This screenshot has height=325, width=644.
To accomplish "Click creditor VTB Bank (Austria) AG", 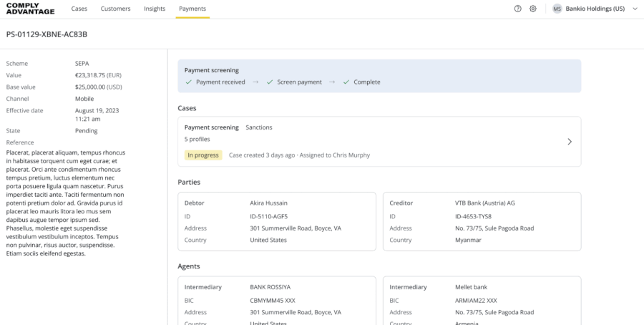I will (x=484, y=203).
